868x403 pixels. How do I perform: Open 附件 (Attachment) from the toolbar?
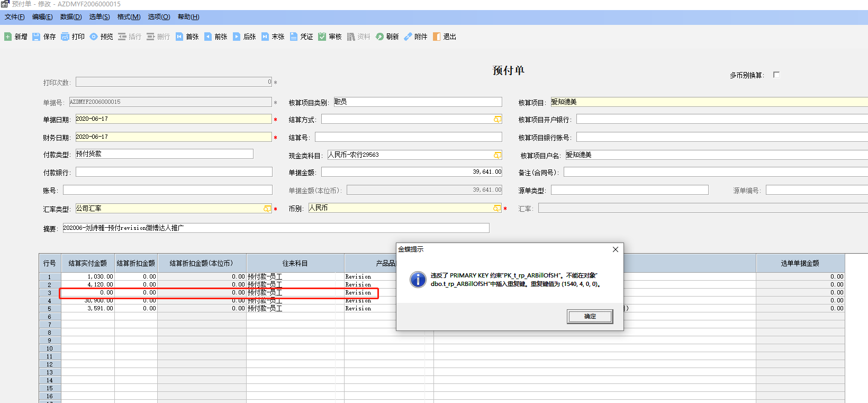click(415, 37)
